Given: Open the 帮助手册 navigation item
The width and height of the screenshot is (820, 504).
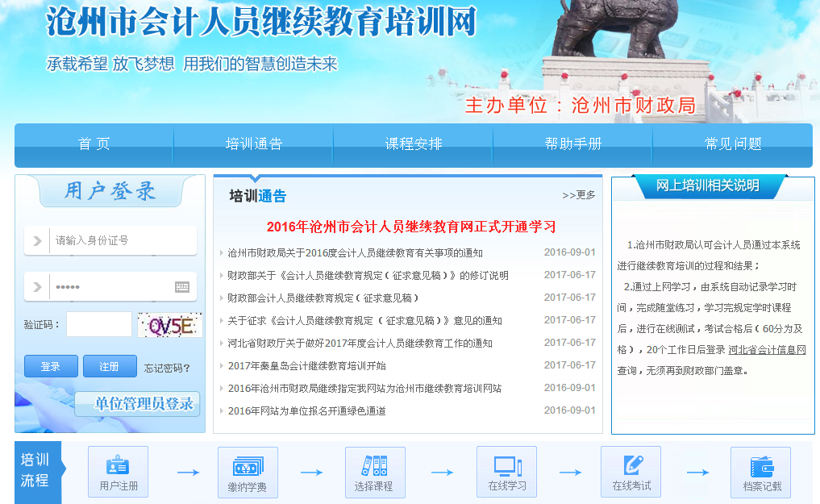Looking at the screenshot, I should coord(573,144).
